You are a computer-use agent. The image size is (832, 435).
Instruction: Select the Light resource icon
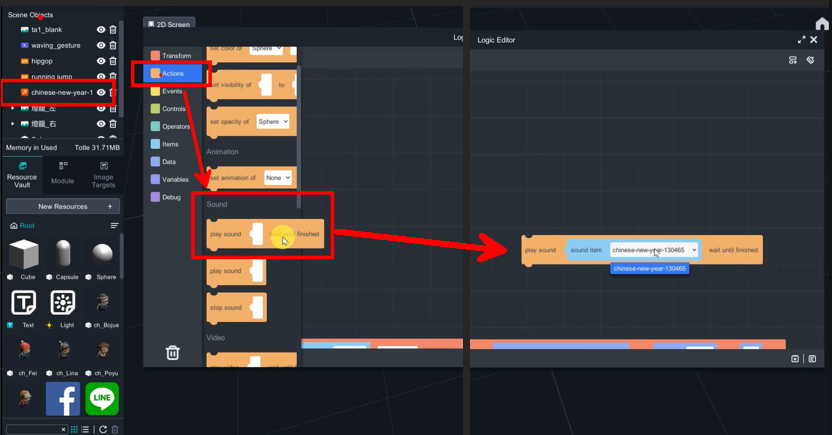coord(63,303)
